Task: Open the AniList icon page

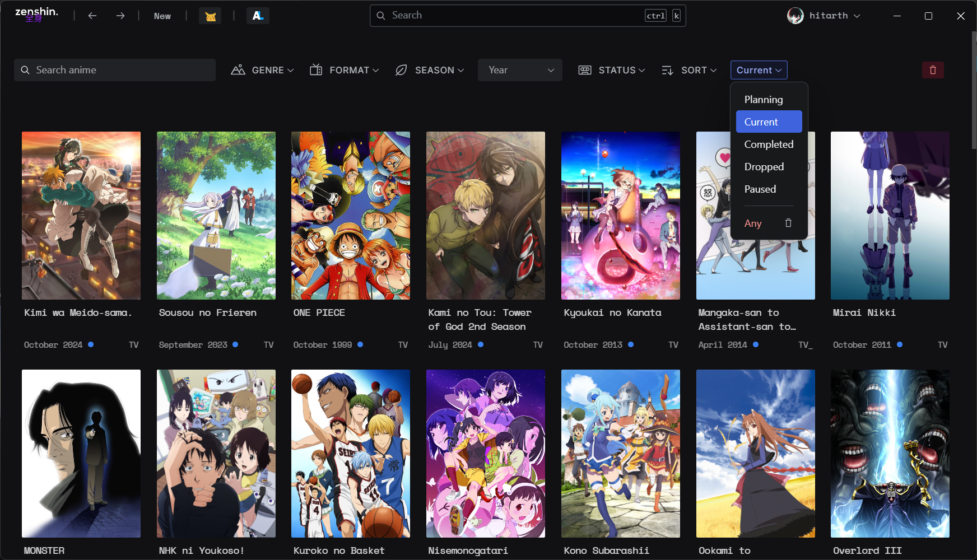Action: click(x=258, y=16)
